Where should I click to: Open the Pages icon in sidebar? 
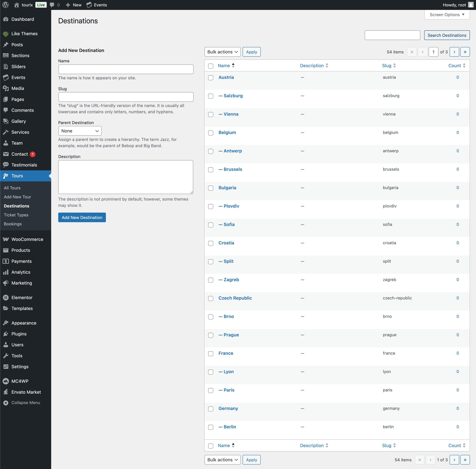pyautogui.click(x=6, y=99)
